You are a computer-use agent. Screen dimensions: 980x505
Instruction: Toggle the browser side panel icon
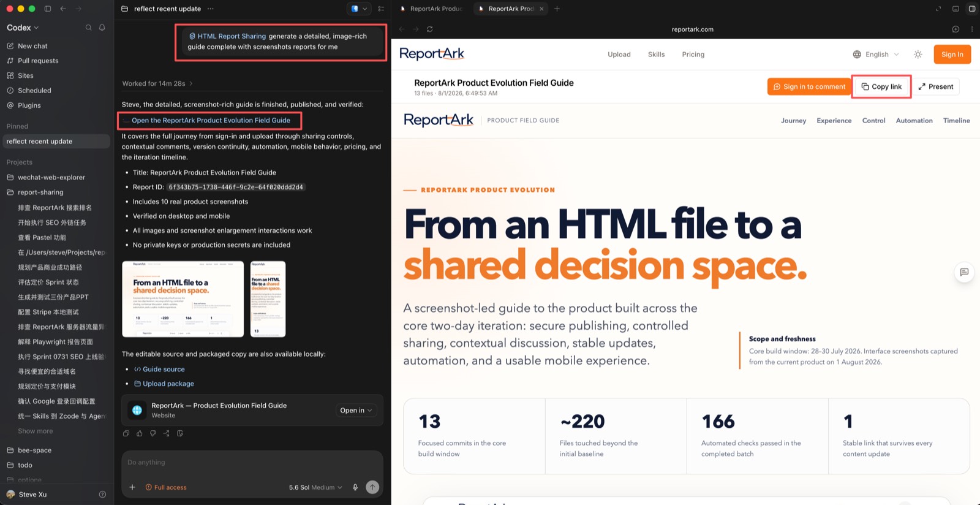click(x=971, y=9)
